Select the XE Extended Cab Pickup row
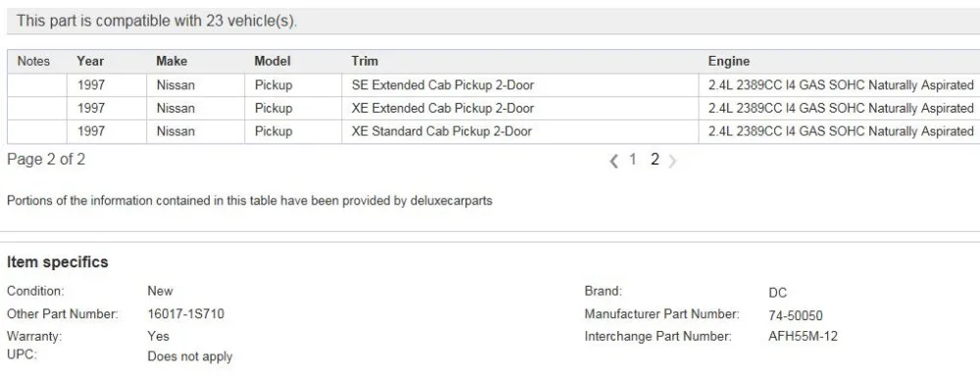 coord(494,108)
